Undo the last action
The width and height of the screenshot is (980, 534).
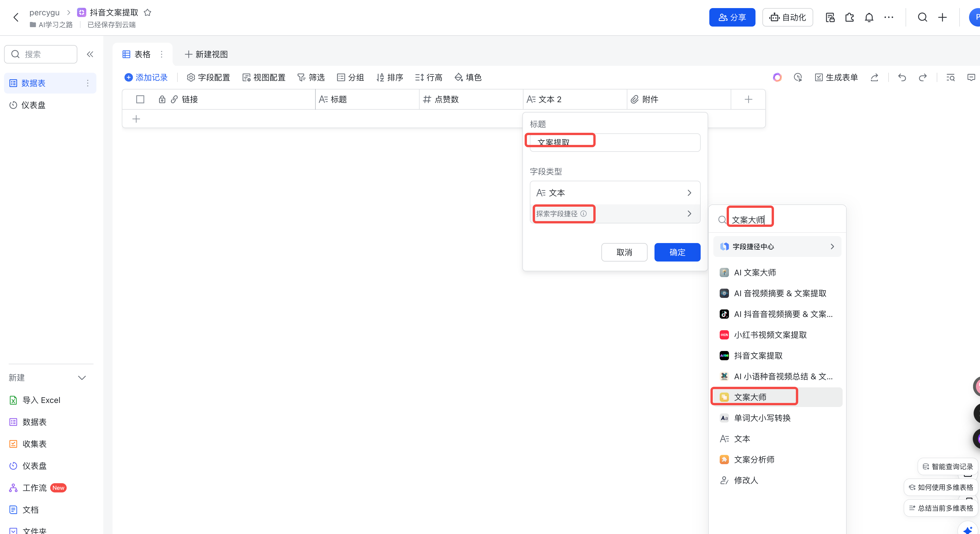coord(902,78)
